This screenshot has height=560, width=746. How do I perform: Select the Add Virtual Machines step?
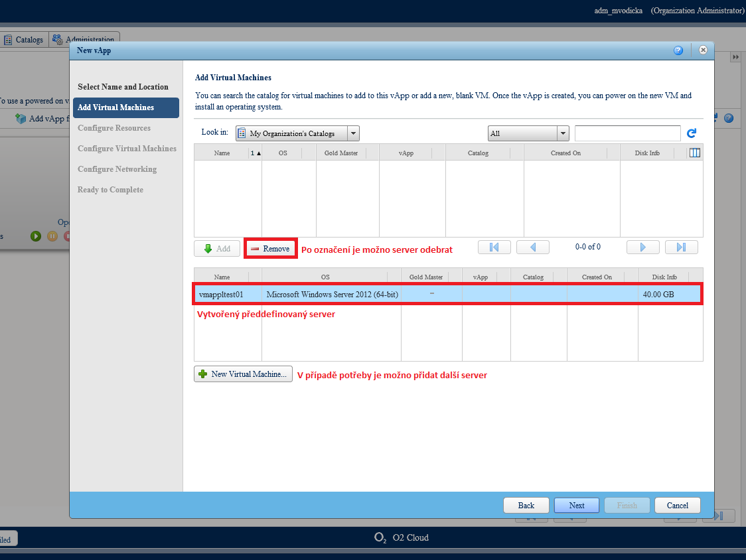click(126, 107)
